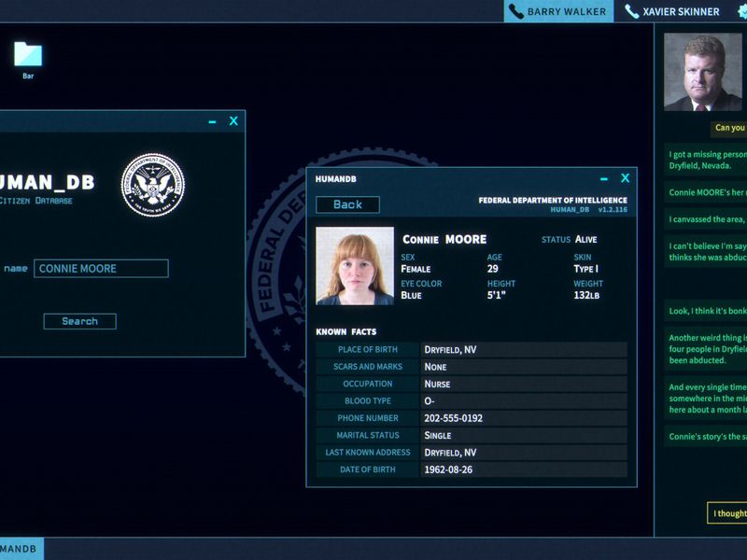Select the HUMANDB item in the taskbar
This screenshot has height=560, width=747.
point(21,549)
